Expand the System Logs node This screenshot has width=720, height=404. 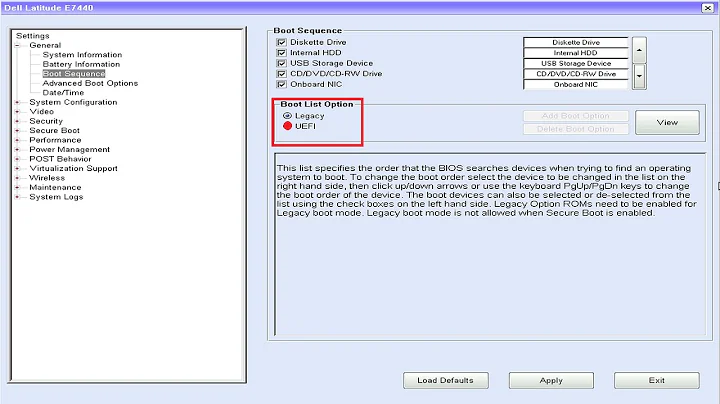click(x=17, y=197)
